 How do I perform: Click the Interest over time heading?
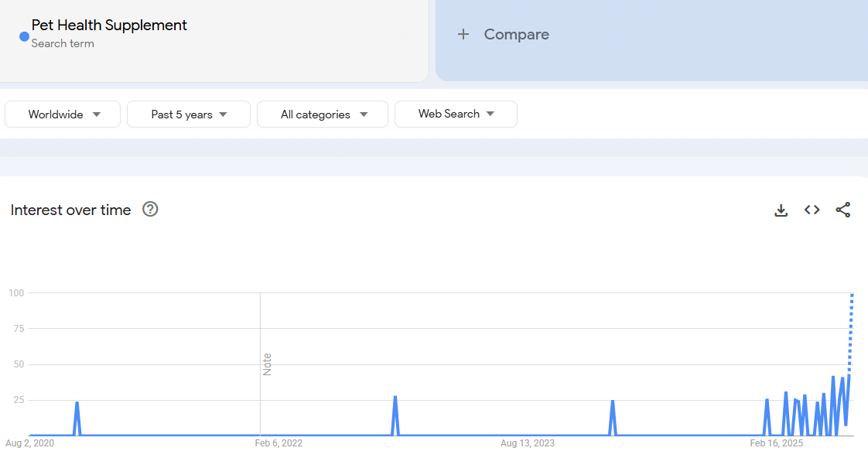pos(70,210)
